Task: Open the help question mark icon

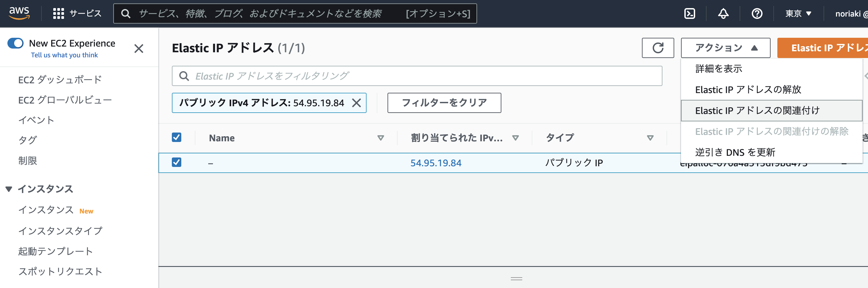Action: [757, 13]
